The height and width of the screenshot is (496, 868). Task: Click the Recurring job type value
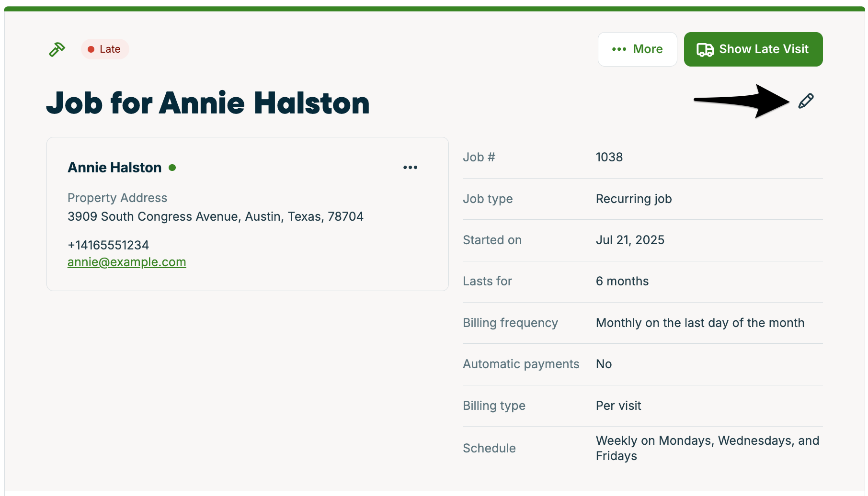click(x=633, y=199)
